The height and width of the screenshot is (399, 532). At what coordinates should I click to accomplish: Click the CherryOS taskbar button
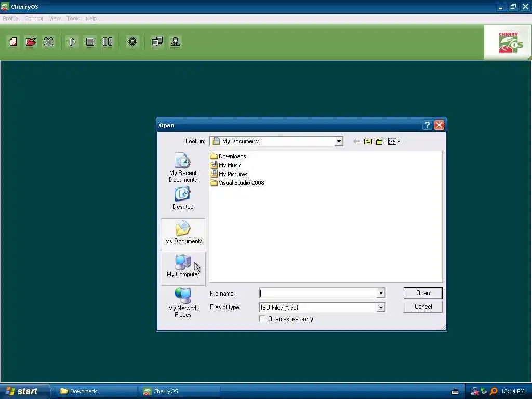[179, 391]
